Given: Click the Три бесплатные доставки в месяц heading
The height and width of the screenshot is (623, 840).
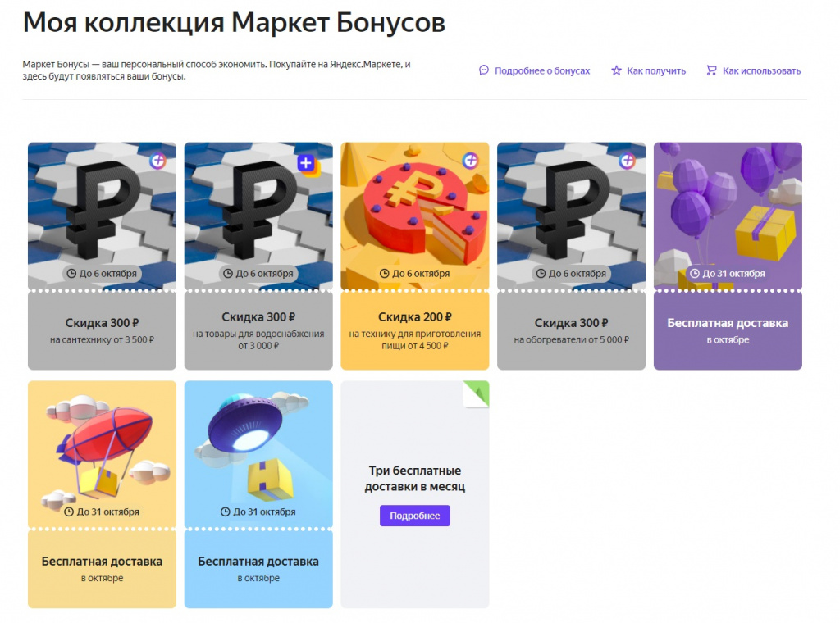Looking at the screenshot, I should point(414,479).
